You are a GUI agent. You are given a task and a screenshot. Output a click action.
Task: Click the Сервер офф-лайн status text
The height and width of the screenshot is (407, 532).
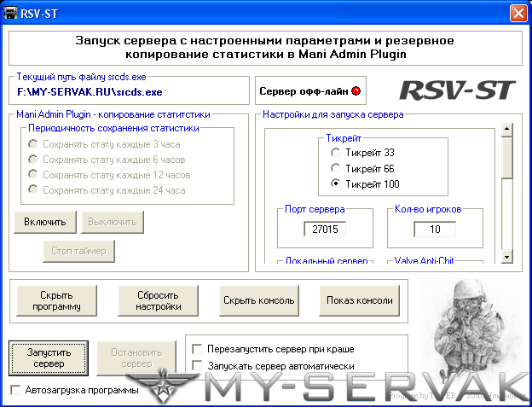point(304,91)
